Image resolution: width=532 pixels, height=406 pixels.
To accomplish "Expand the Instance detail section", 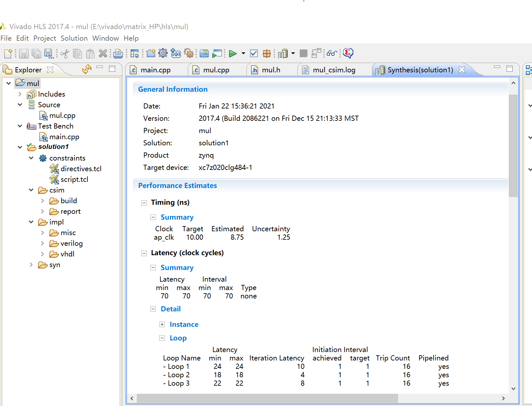I will (162, 325).
